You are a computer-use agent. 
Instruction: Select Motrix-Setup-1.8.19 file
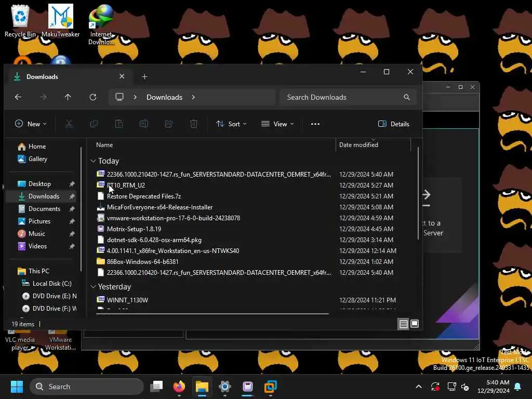(x=134, y=229)
